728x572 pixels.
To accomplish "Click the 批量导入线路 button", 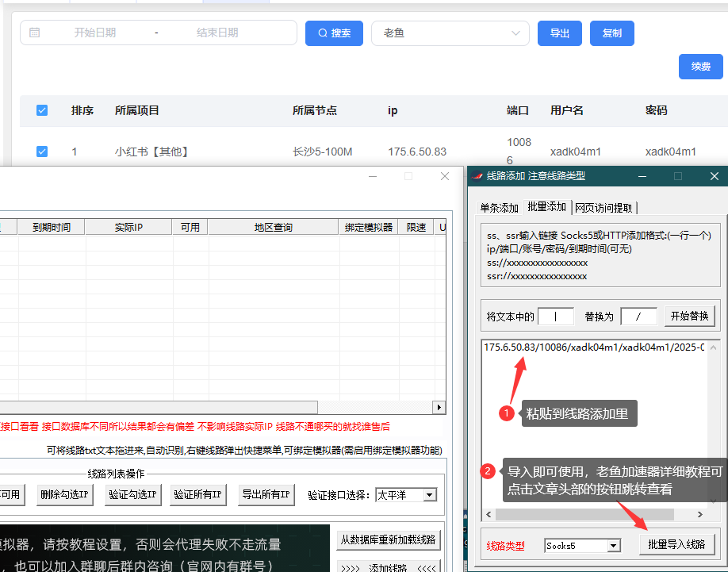I will pos(676,544).
